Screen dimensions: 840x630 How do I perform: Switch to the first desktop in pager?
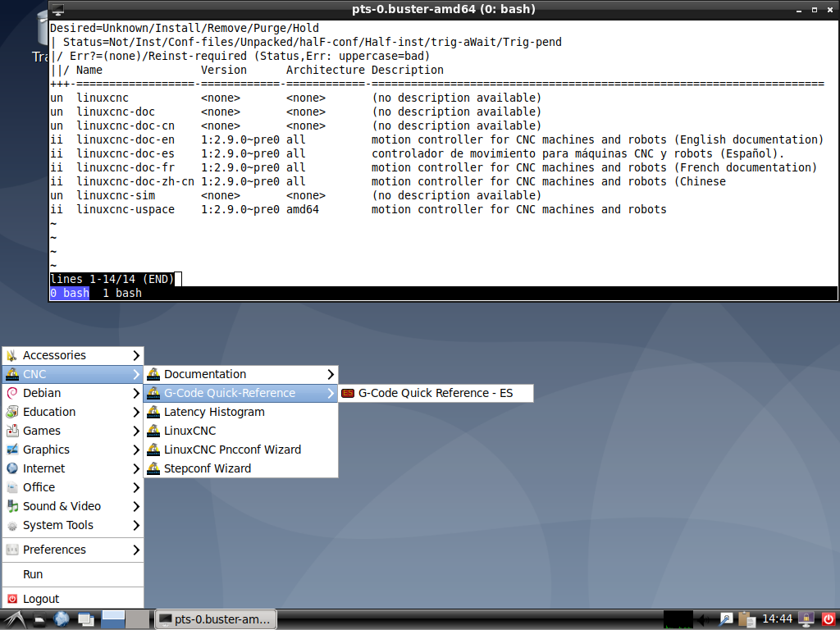tap(113, 620)
